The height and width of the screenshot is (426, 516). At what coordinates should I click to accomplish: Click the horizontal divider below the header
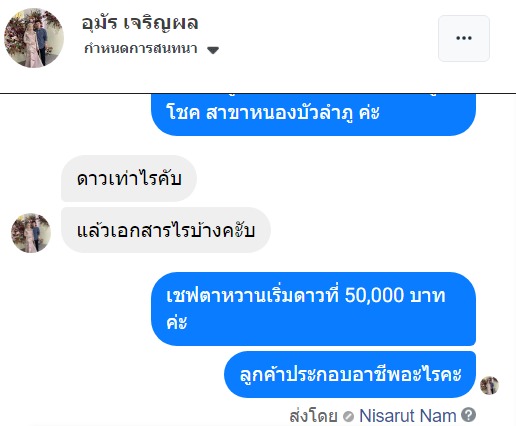[x=258, y=94]
